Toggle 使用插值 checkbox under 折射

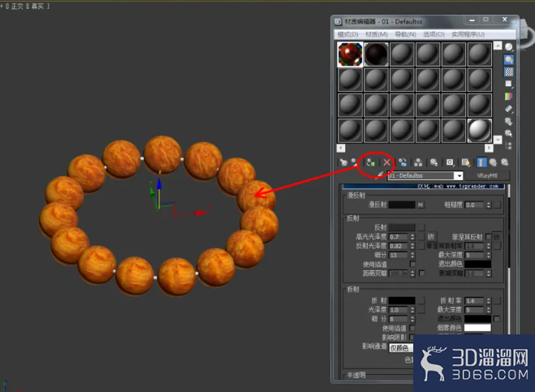[x=412, y=328]
